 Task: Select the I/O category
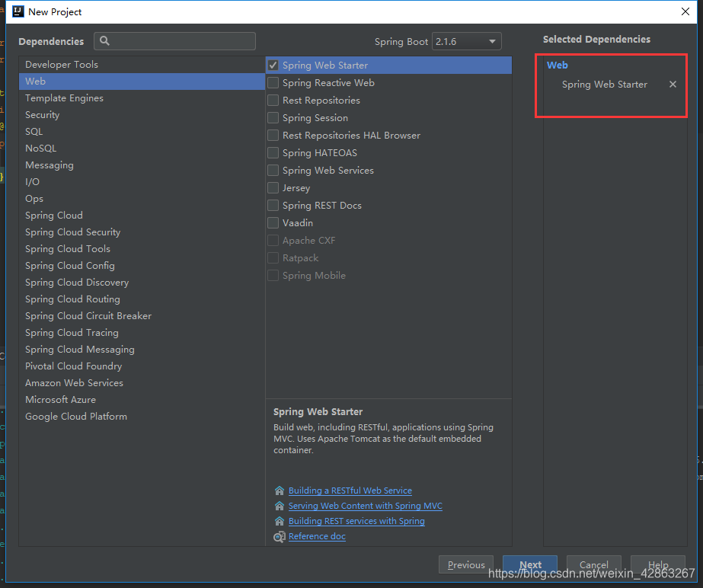pyautogui.click(x=142, y=181)
